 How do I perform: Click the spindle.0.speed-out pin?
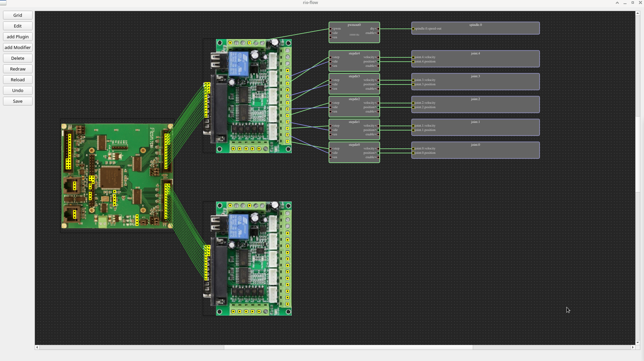pos(413,29)
